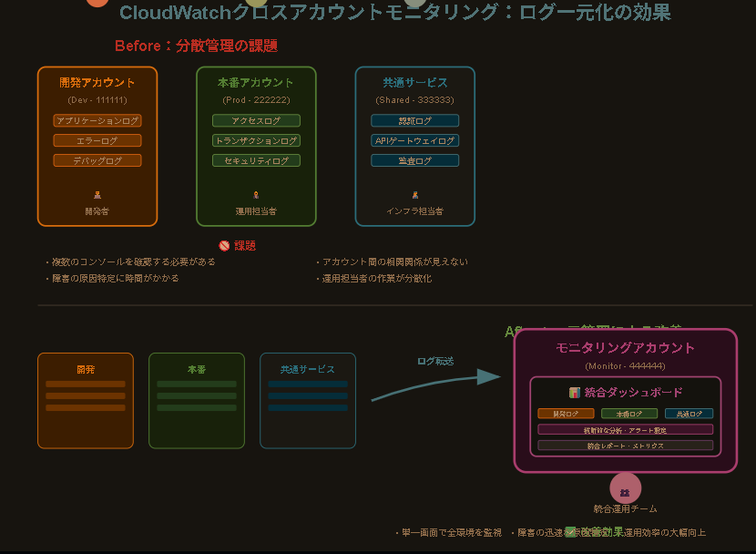Click the 開発者 label

point(97,211)
